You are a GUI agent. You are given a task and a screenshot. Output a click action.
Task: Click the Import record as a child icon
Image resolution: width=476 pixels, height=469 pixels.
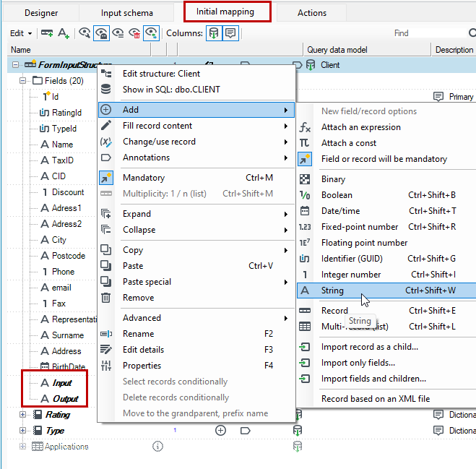click(x=305, y=347)
